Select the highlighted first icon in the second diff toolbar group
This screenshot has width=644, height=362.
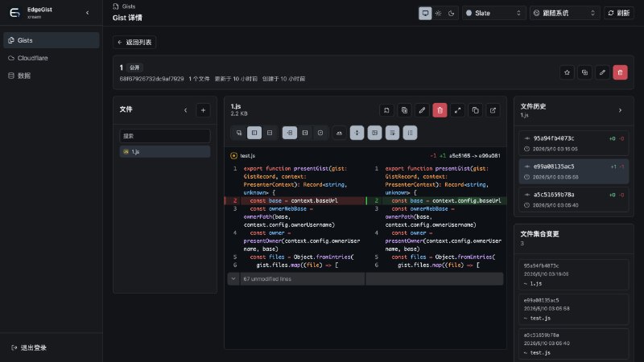click(290, 133)
